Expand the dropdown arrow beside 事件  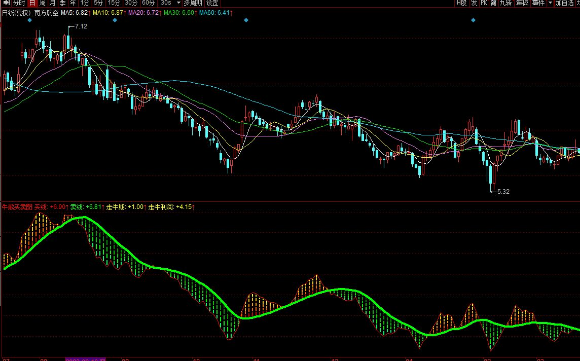550,3
